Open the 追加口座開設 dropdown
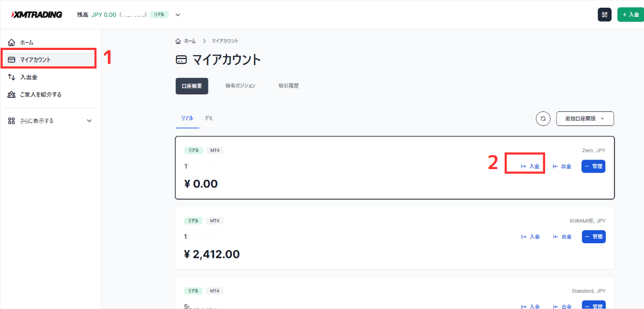This screenshot has width=644, height=309. click(585, 119)
